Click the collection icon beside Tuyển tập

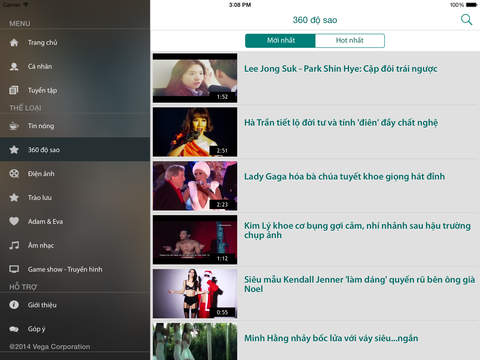tap(14, 90)
